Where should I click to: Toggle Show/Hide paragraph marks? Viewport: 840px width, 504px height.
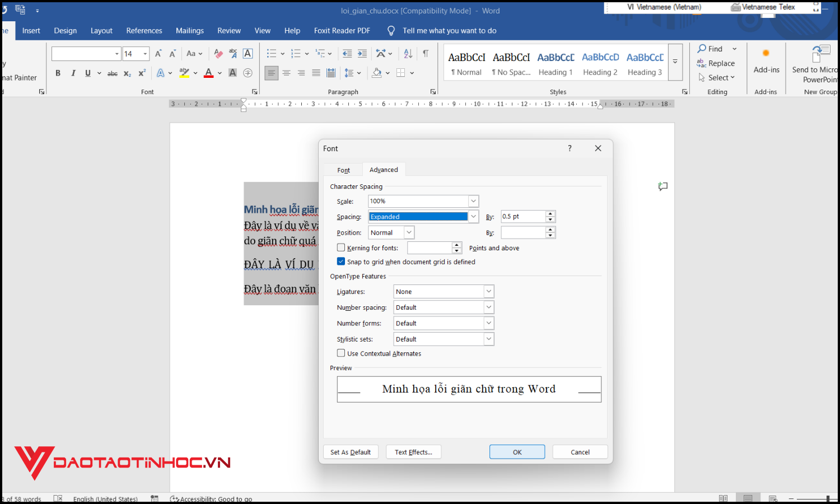point(426,53)
